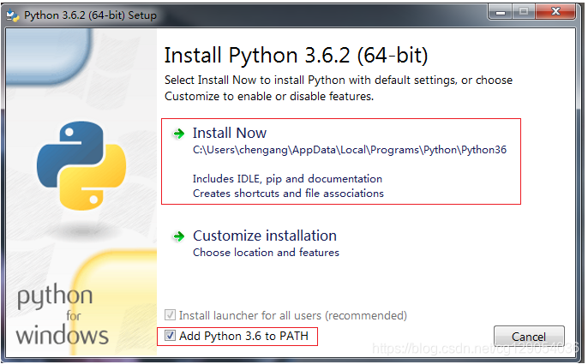Click the Python setup icon in title bar
This screenshot has height=364, width=588.
pos(12,15)
